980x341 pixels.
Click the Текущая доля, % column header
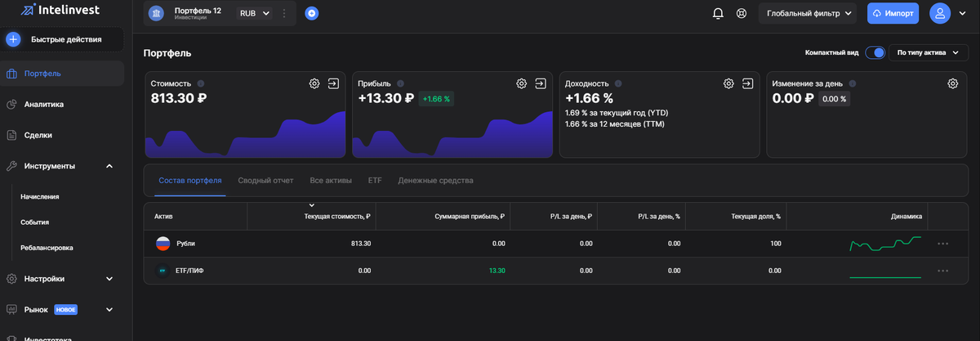[x=755, y=217]
